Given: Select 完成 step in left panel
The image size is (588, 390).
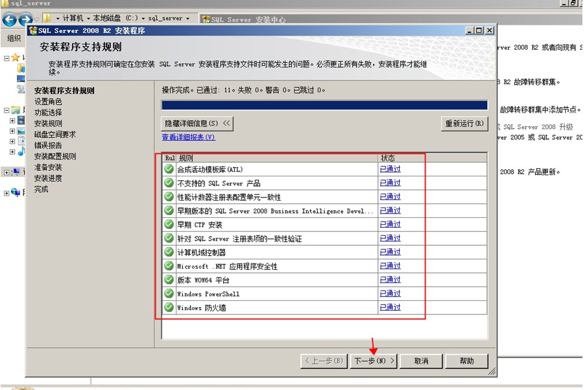Looking at the screenshot, I should [42, 189].
